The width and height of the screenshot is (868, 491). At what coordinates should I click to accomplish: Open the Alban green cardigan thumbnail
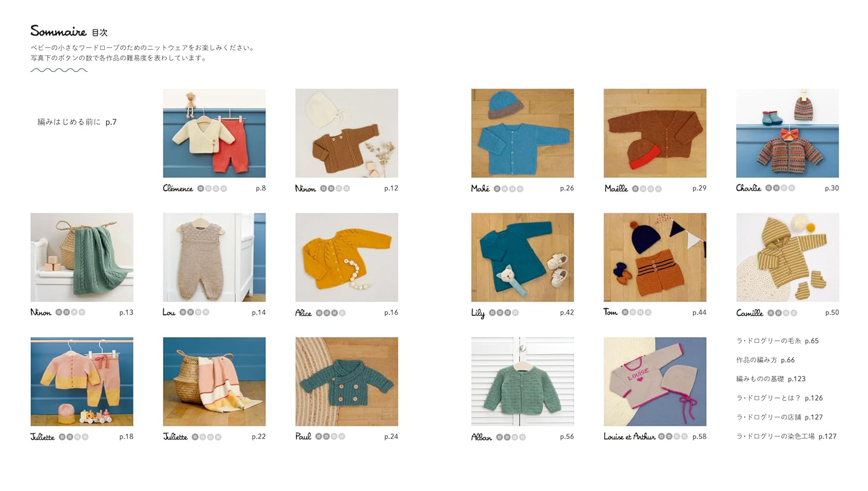[523, 382]
